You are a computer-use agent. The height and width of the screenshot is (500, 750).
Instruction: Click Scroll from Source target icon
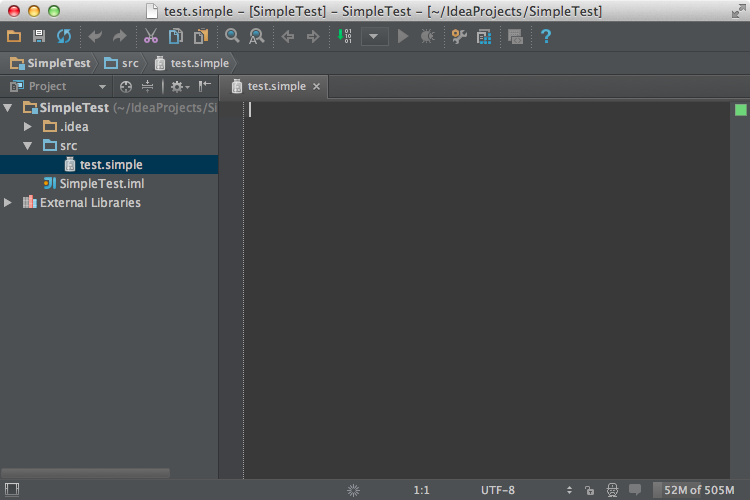click(x=126, y=87)
